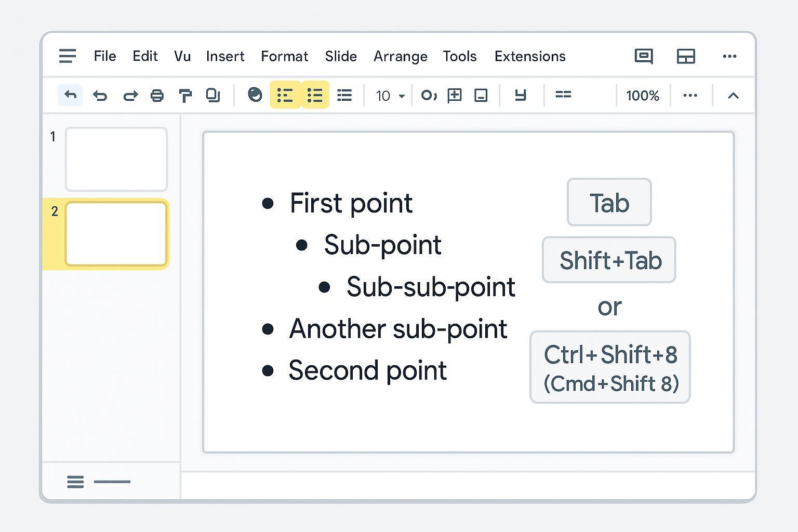Screen dimensions: 798x532
Task: Click the dark circle theme icon
Action: click(255, 95)
